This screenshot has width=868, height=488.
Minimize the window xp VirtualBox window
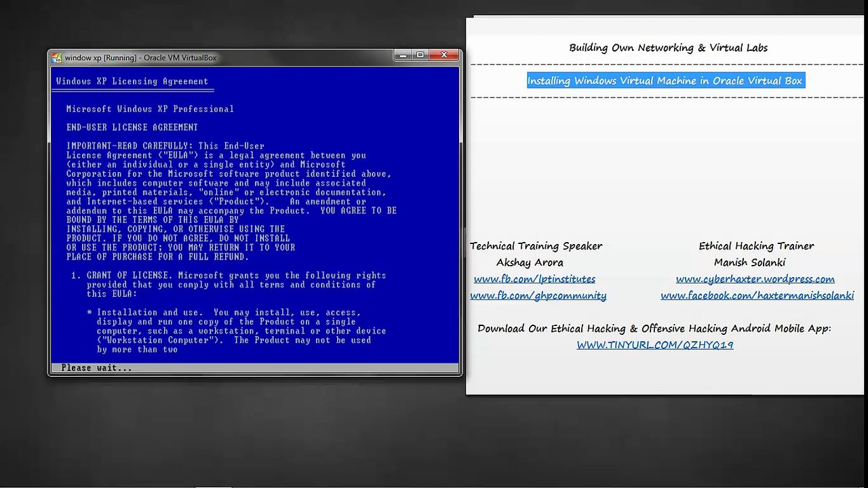[403, 55]
